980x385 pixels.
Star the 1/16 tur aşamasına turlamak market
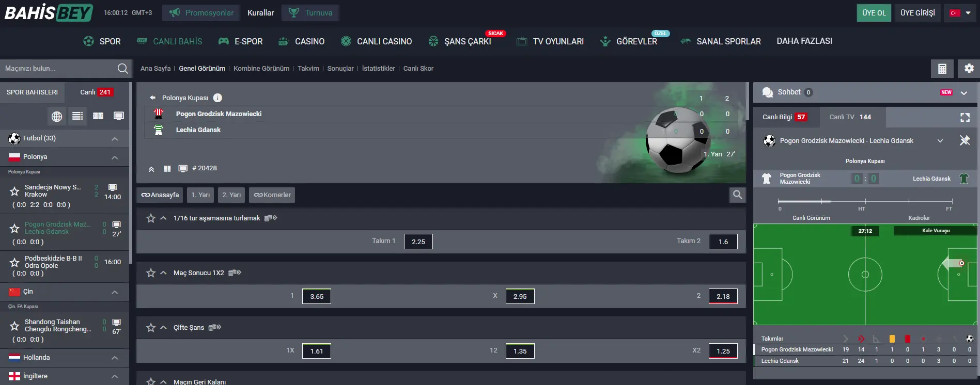[x=151, y=218]
